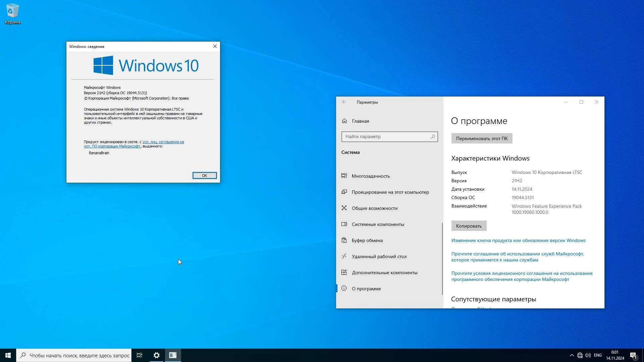Click the Settings sidebar scrollbar

[x=442, y=259]
